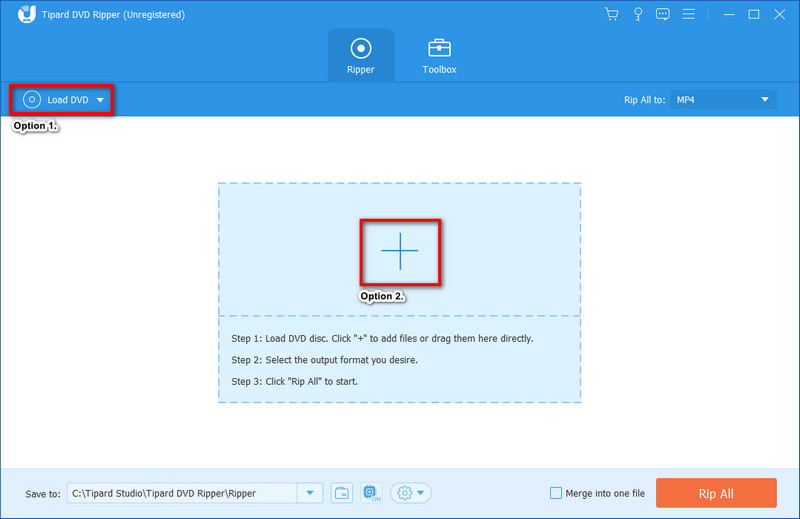Open output folder with the folder icon
This screenshot has width=800, height=519.
point(342,492)
